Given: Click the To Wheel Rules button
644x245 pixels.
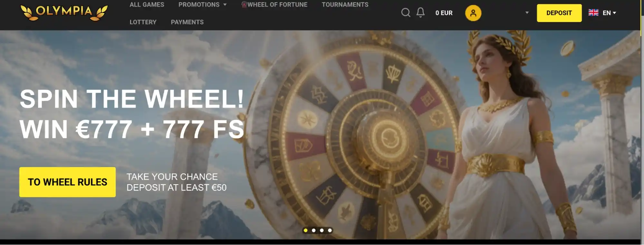Looking at the screenshot, I should (x=67, y=182).
